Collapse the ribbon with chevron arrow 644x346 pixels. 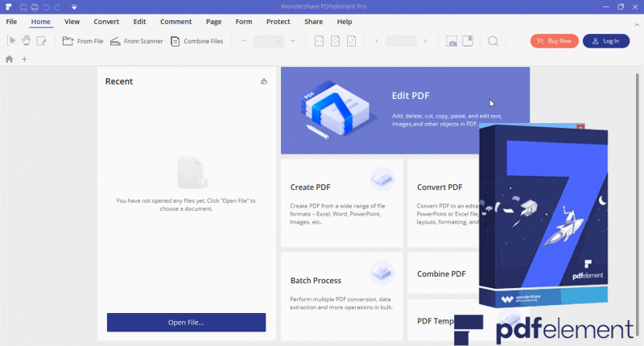coord(637,25)
